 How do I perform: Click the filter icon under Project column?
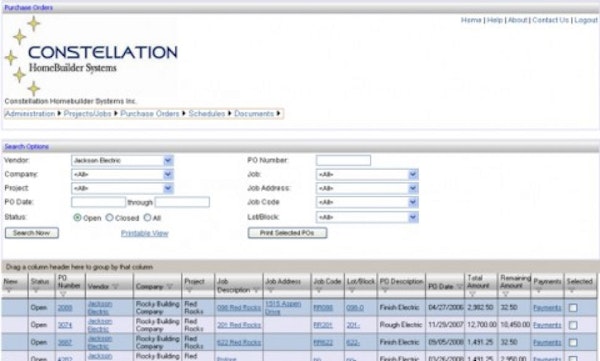click(x=189, y=291)
